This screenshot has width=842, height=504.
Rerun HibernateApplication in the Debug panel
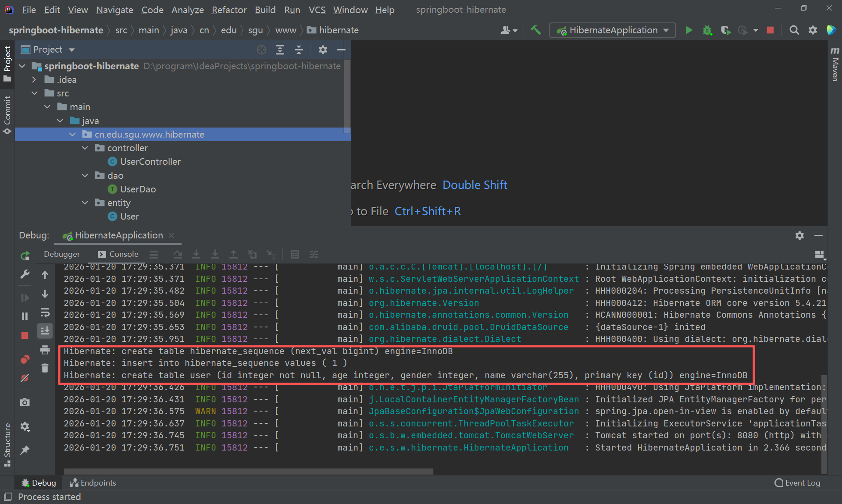coord(25,256)
